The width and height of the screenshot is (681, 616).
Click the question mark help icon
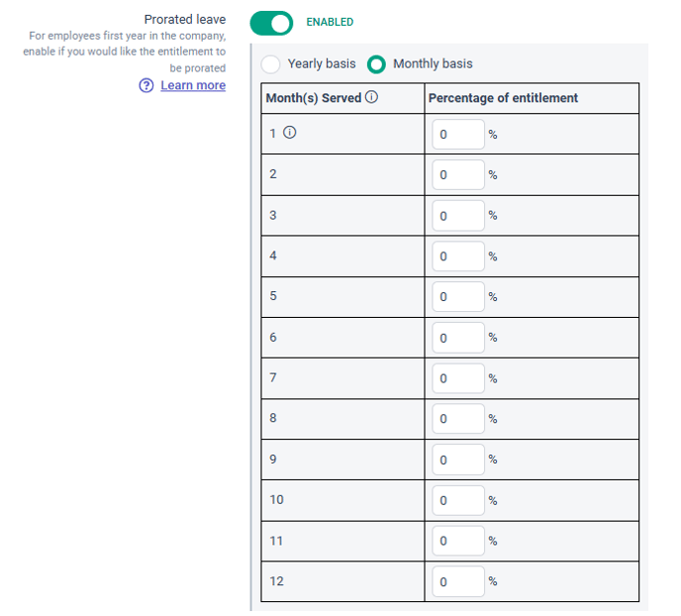point(146,85)
